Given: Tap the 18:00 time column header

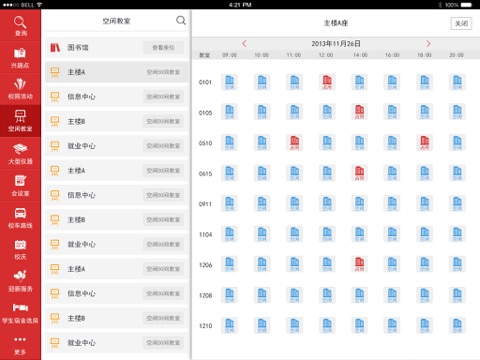Looking at the screenshot, I should click(x=424, y=55).
